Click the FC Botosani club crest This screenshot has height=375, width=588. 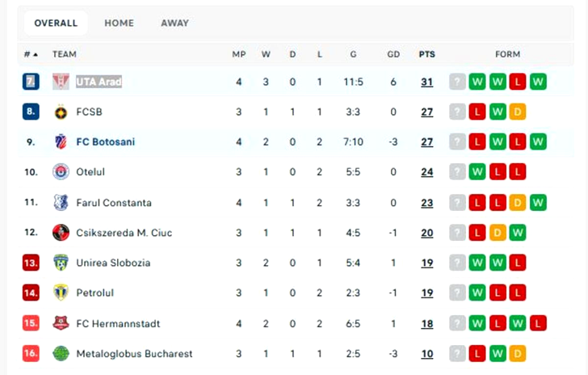pyautogui.click(x=61, y=142)
